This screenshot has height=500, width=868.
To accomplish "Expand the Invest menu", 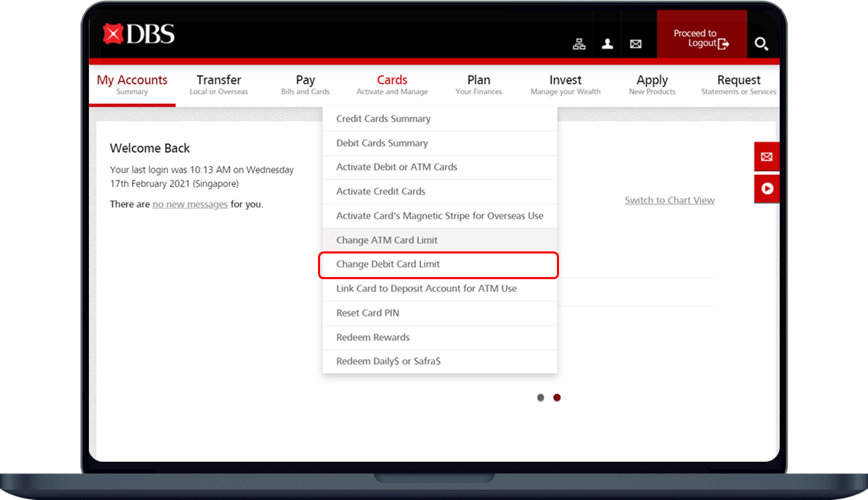I will click(565, 85).
